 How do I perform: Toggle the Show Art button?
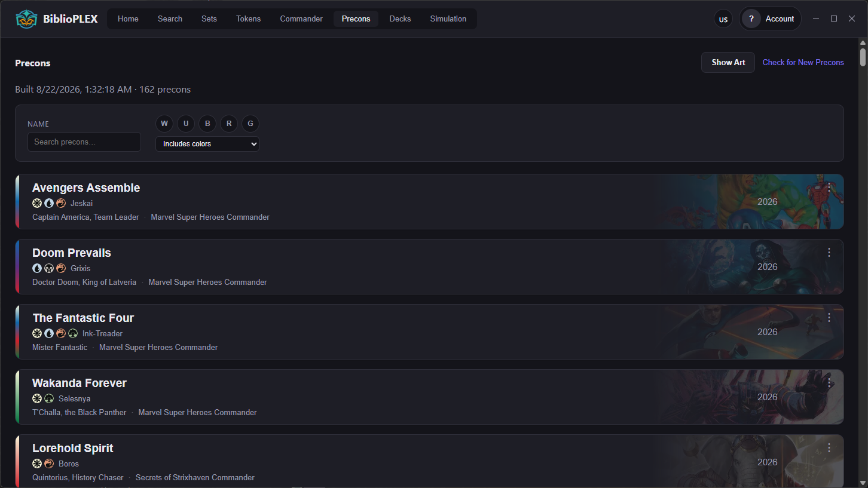[x=728, y=62]
